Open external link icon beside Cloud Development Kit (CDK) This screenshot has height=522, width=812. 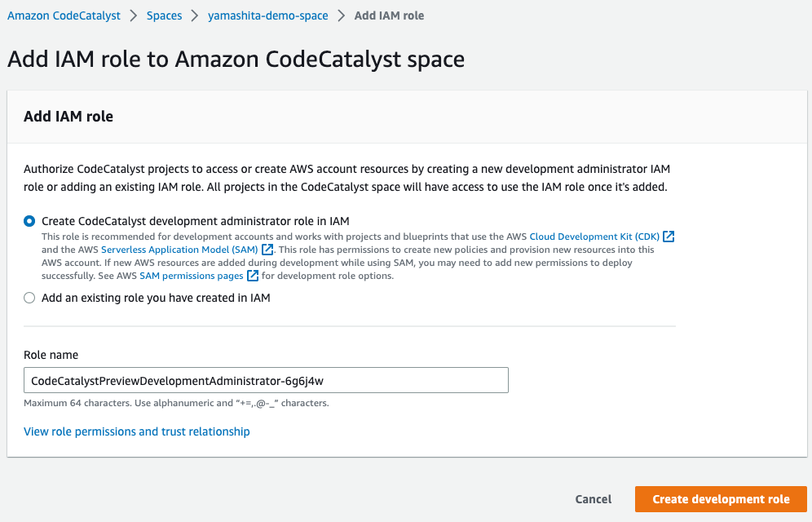(669, 237)
